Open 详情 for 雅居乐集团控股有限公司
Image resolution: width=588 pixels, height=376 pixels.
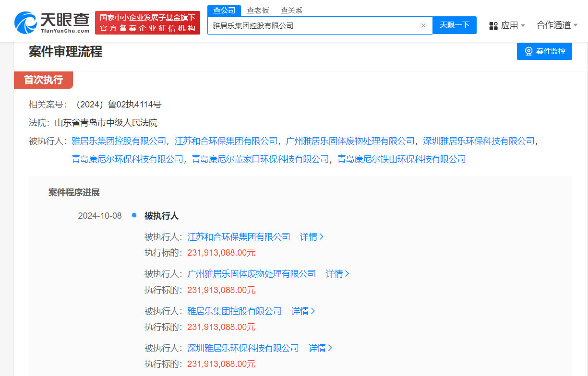point(303,311)
